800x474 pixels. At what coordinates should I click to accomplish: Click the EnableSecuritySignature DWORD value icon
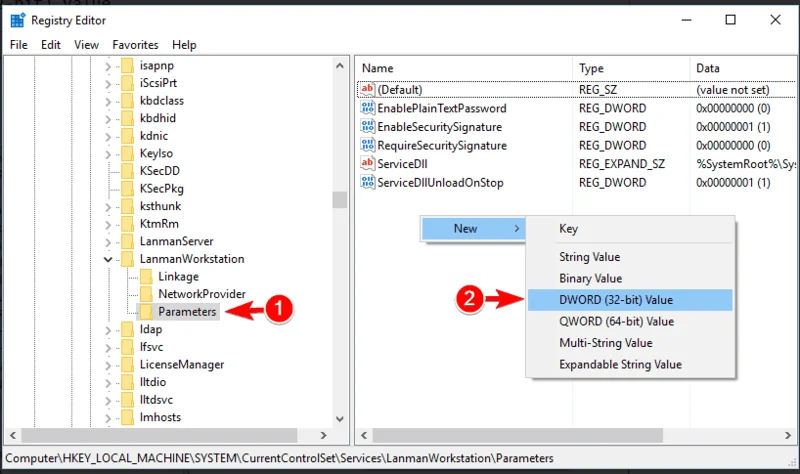pyautogui.click(x=367, y=126)
